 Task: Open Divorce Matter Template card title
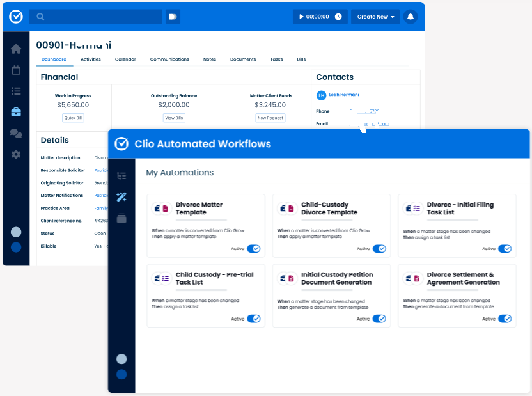click(x=199, y=209)
